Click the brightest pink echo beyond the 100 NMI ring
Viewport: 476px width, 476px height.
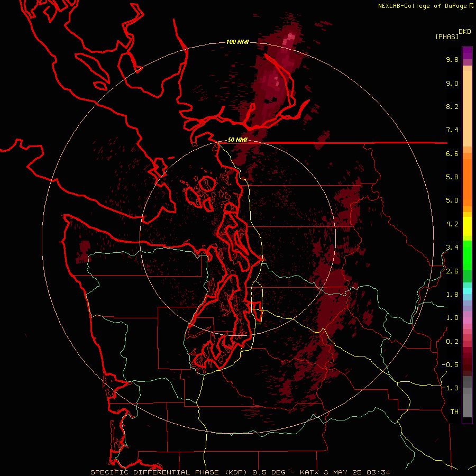[x=290, y=37]
